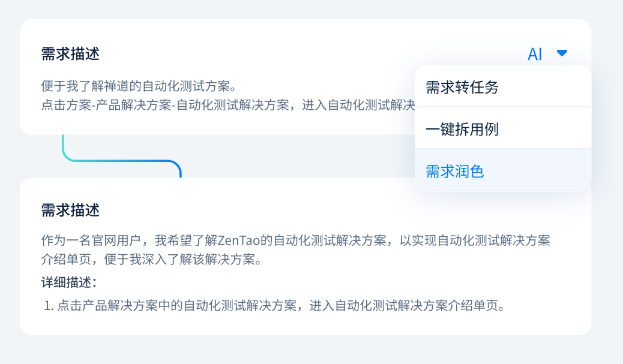Click the line starting 介绍单页，便于我深入了解
Image resolution: width=623 pixels, height=364 pixels.
(150, 260)
